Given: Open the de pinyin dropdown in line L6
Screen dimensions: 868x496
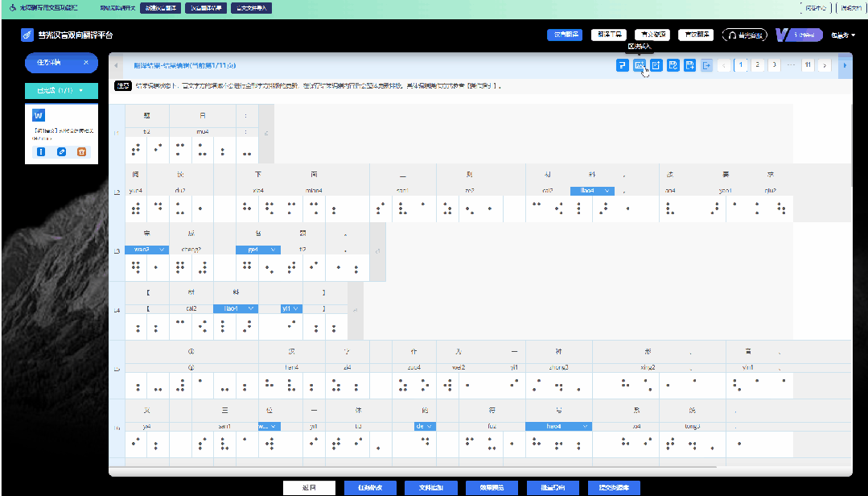Looking at the screenshot, I should (425, 426).
